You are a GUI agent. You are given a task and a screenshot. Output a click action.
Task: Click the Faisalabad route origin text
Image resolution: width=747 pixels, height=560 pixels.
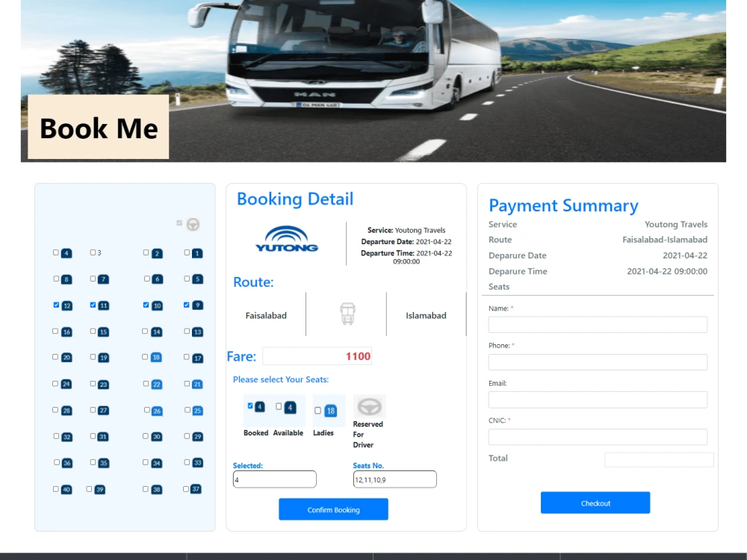pos(266,315)
